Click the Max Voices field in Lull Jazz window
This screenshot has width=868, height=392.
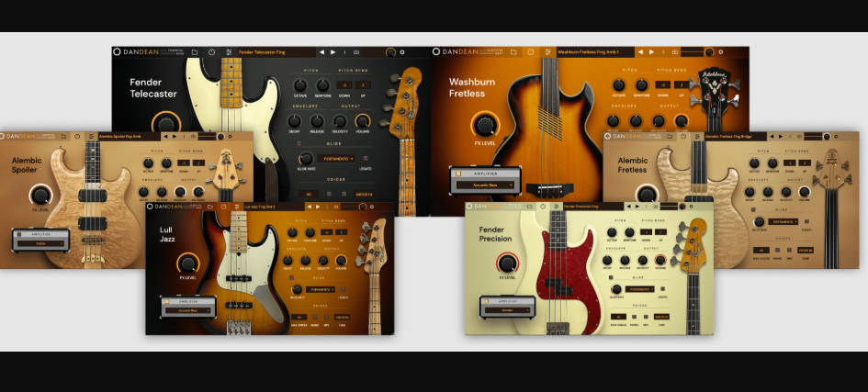point(299,317)
